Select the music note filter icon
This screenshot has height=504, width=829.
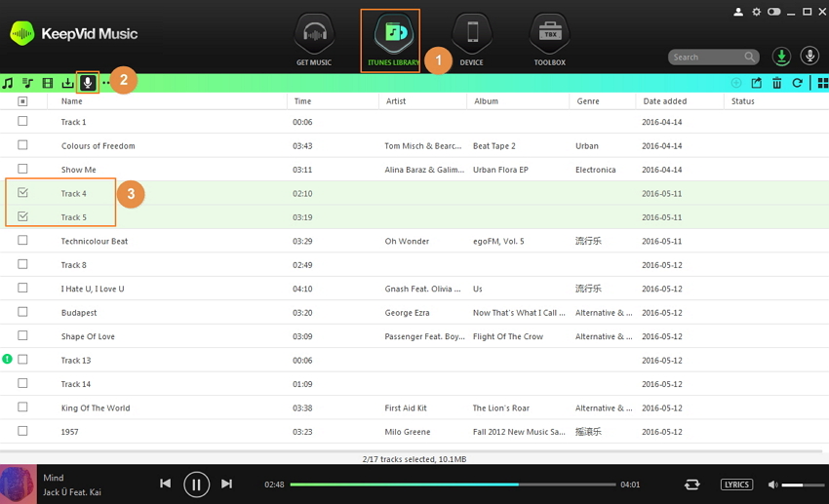click(8, 83)
